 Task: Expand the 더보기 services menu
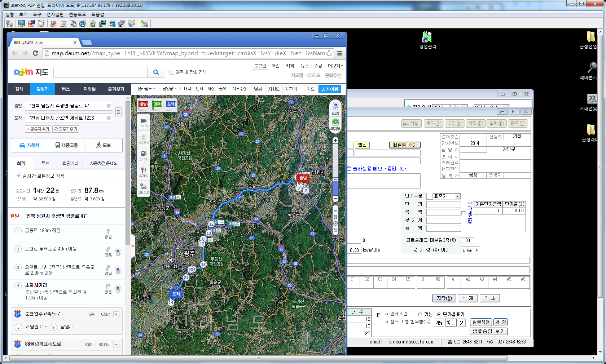coord(335,66)
